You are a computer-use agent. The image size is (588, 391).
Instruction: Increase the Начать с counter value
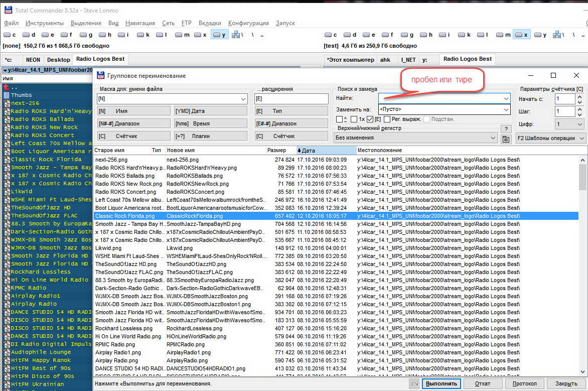pyautogui.click(x=580, y=97)
